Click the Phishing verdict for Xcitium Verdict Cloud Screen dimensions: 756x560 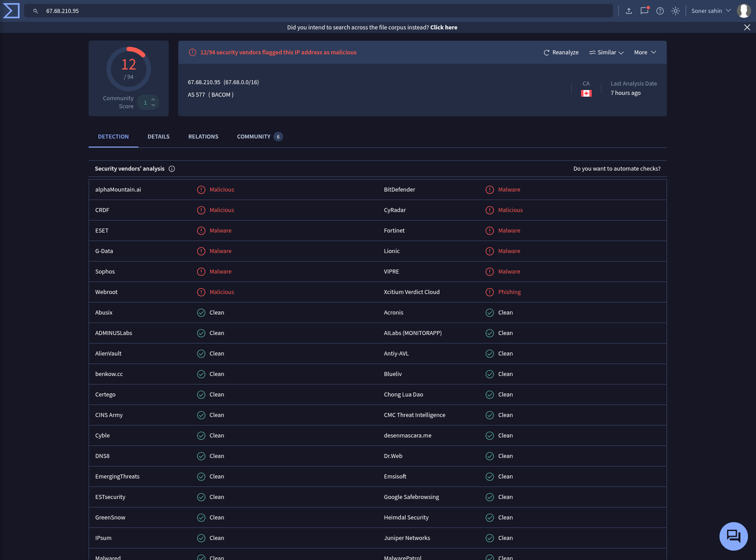point(509,292)
